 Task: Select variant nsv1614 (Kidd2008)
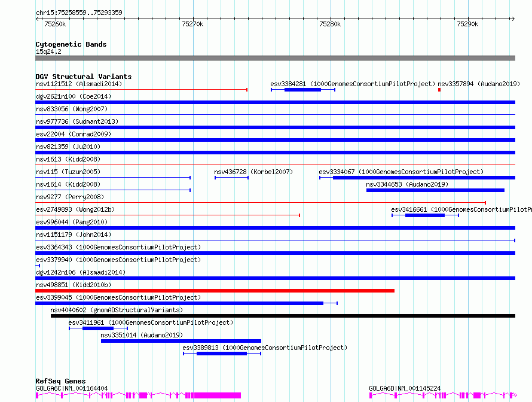click(x=68, y=184)
